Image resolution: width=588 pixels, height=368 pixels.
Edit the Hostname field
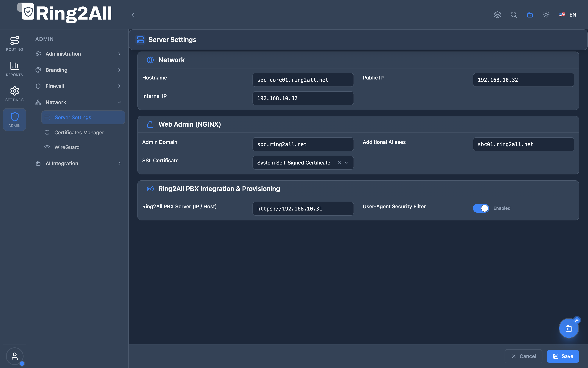(303, 80)
